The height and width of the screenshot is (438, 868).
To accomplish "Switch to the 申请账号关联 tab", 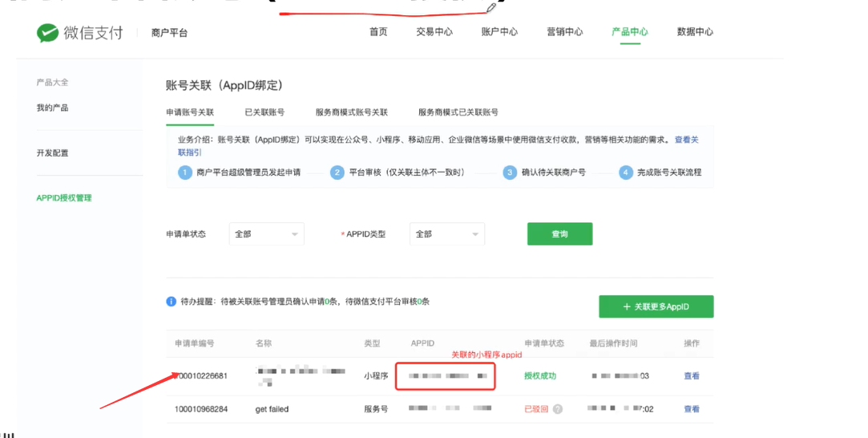I will [x=190, y=112].
